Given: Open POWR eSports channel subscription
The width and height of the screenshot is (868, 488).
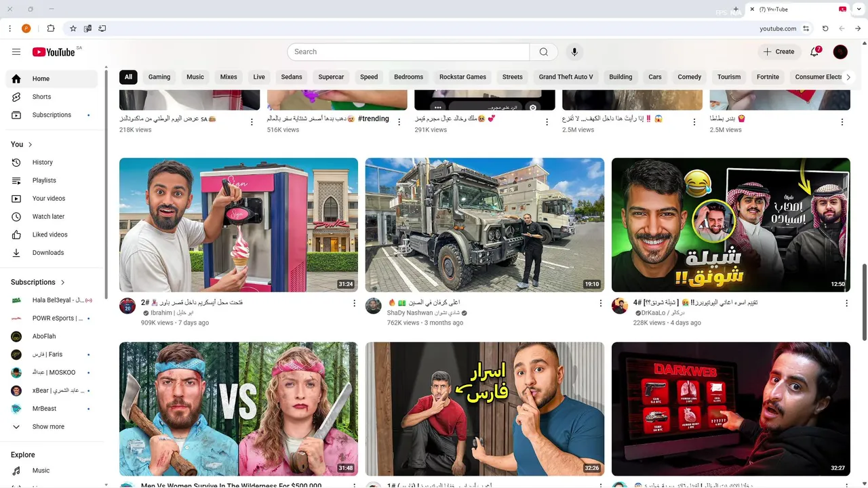Looking at the screenshot, I should point(52,319).
